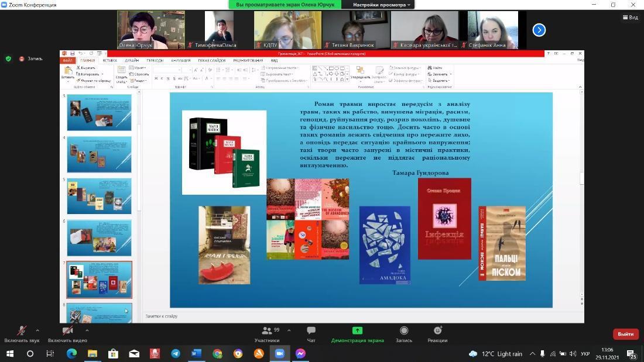Expand audio options arrow beside microphone

[x=37, y=330]
